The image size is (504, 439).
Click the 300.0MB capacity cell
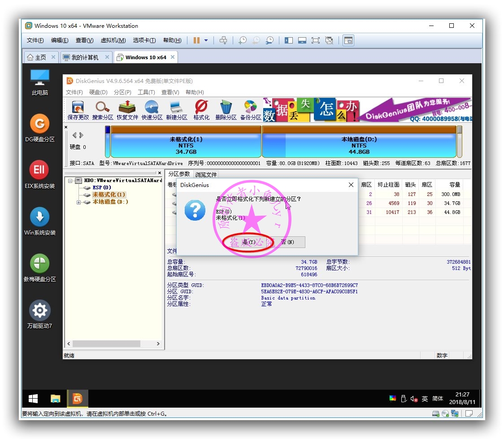click(451, 195)
